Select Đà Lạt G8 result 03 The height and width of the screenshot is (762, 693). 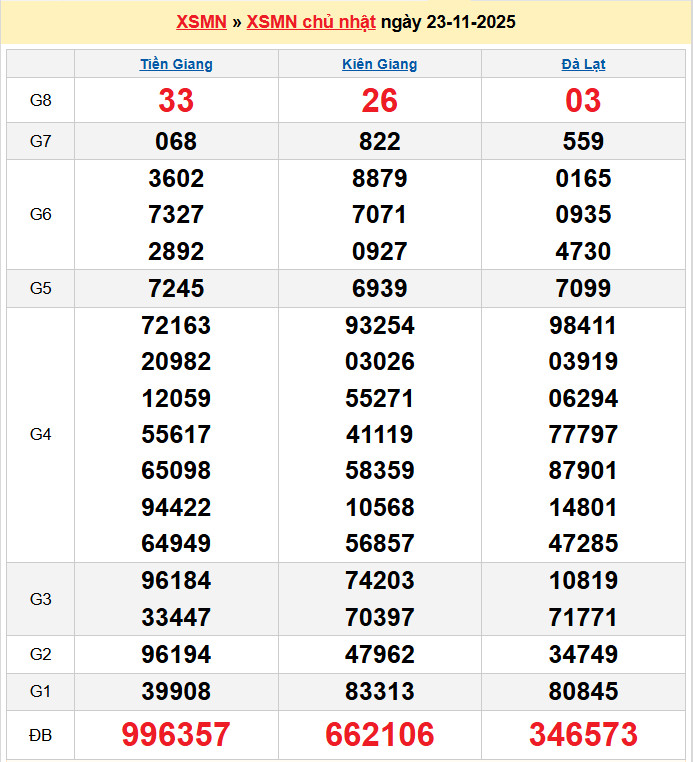pyautogui.click(x=583, y=100)
